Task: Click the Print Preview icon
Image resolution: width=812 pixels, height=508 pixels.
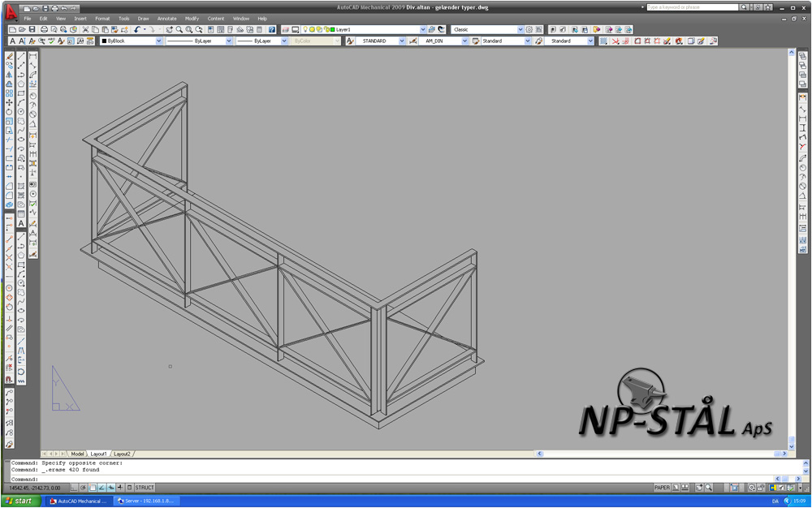Action: click(54, 29)
